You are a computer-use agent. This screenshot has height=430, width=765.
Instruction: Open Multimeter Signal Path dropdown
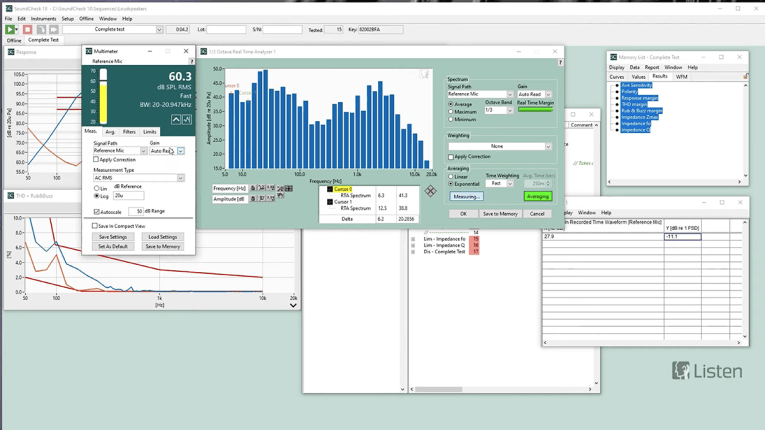tap(143, 151)
